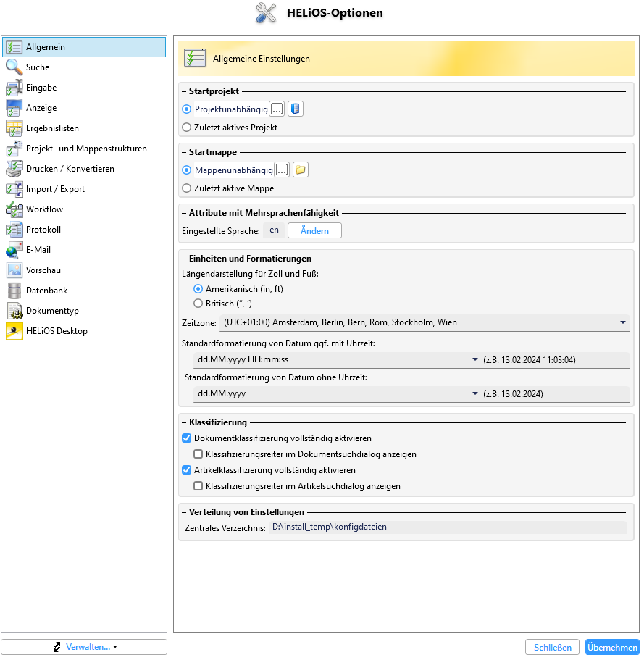644x660 pixels.
Task: Click the Drucken / Konvertieren printer icon
Action: coord(14,168)
